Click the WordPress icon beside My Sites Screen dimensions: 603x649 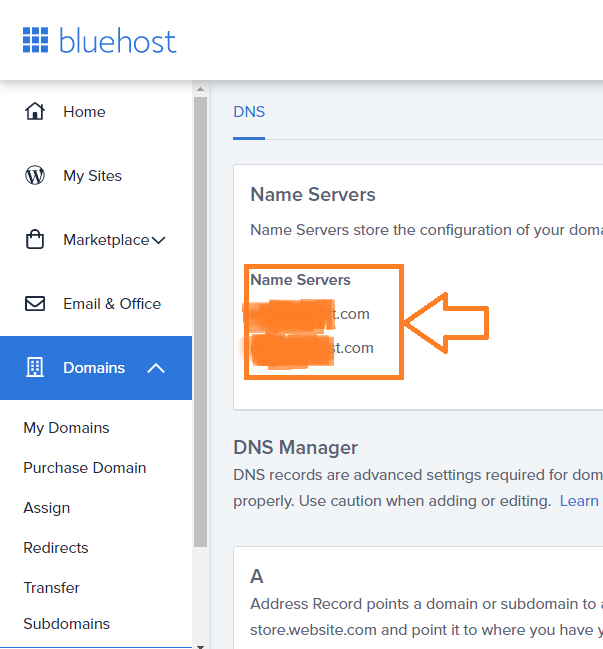35,175
